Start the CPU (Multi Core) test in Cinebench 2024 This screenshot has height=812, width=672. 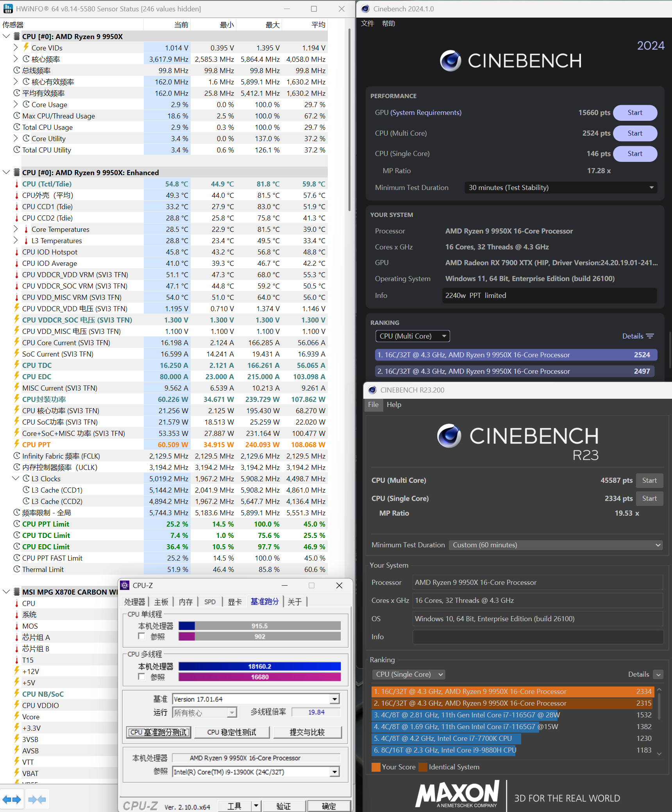(635, 133)
